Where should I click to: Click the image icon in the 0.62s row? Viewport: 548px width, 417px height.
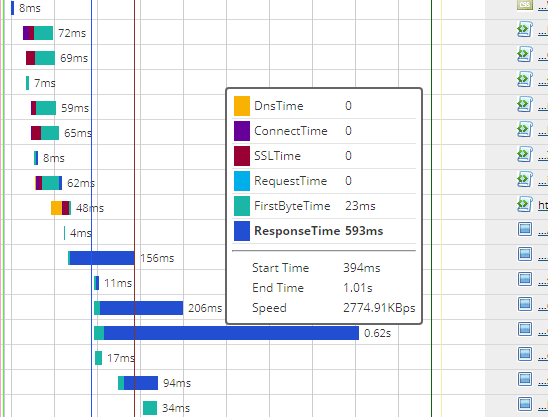point(525,329)
